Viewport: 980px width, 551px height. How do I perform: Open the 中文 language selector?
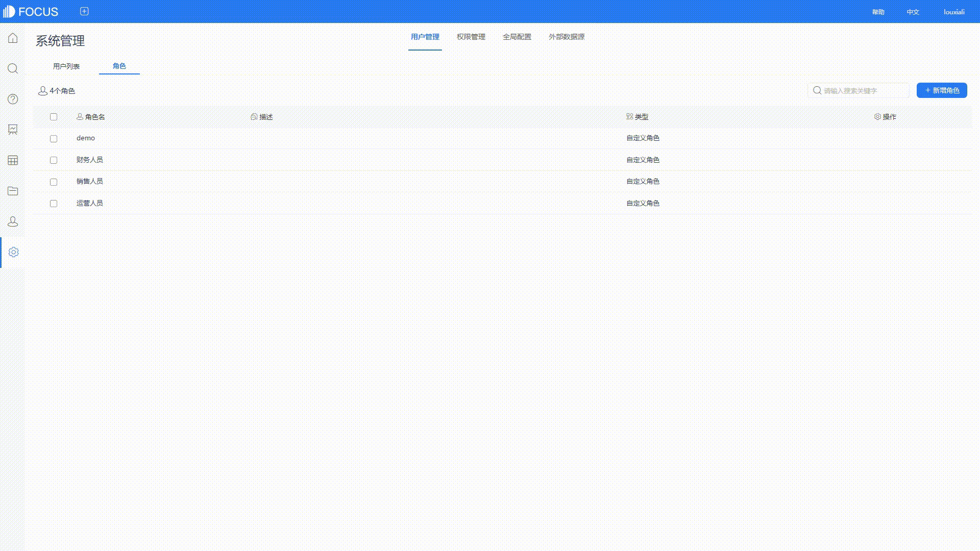pos(913,11)
